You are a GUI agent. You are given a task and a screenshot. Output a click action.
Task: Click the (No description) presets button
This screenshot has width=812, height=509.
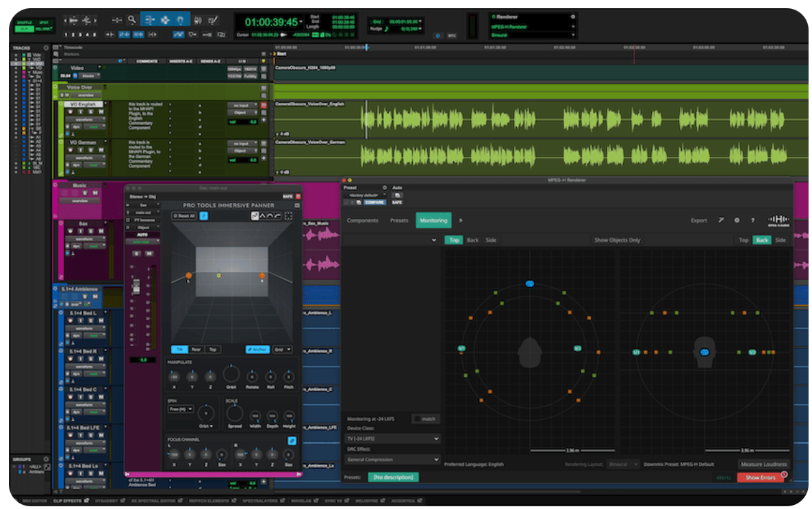click(x=394, y=477)
